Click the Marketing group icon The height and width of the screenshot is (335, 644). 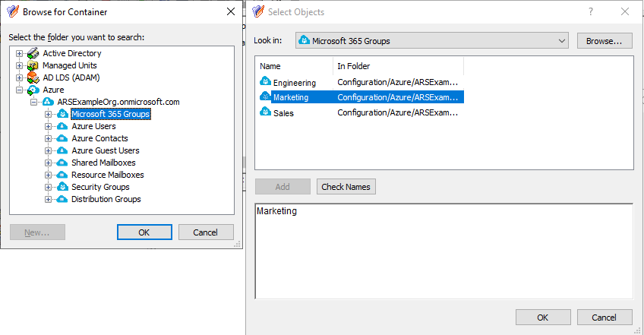[x=265, y=96]
